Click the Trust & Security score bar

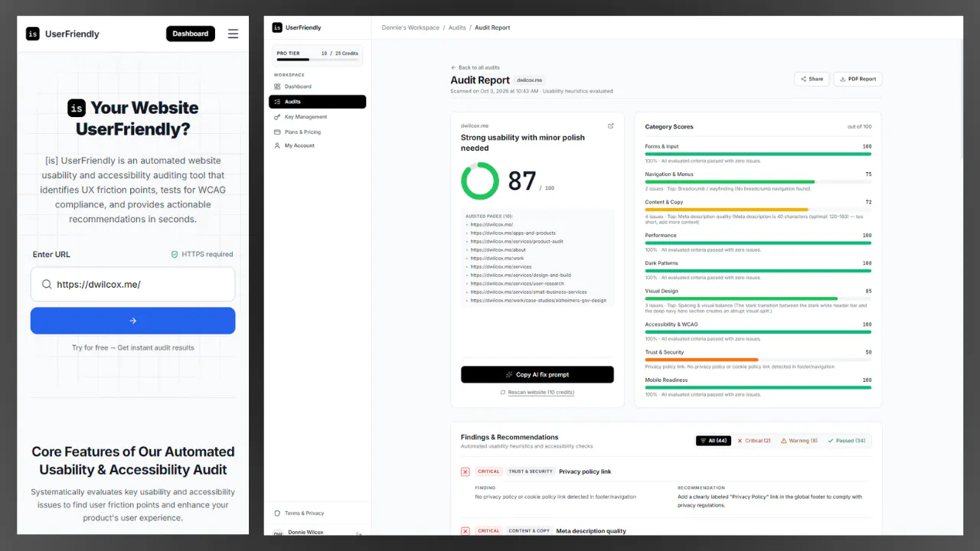[x=758, y=360]
